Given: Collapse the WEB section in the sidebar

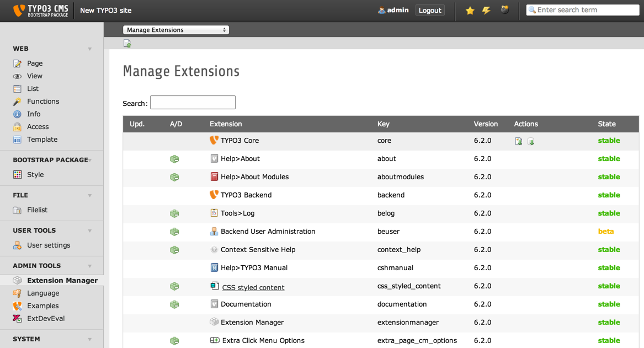Looking at the screenshot, I should click(90, 49).
